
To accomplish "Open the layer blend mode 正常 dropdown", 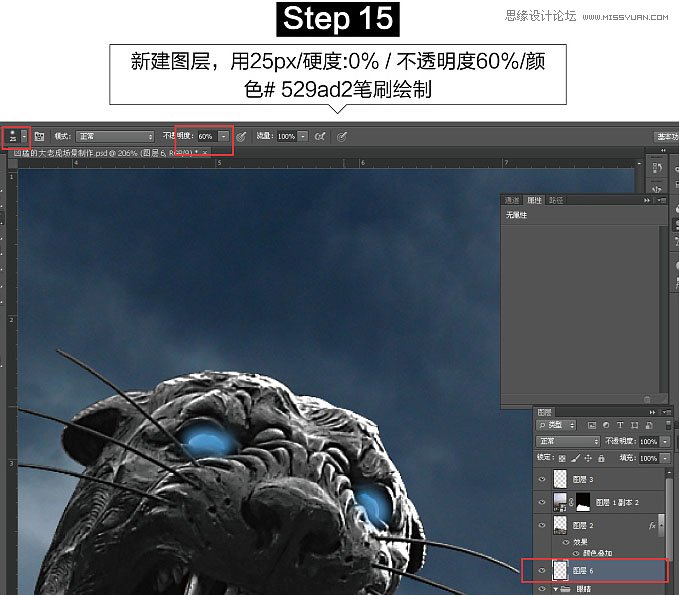I will coord(568,441).
